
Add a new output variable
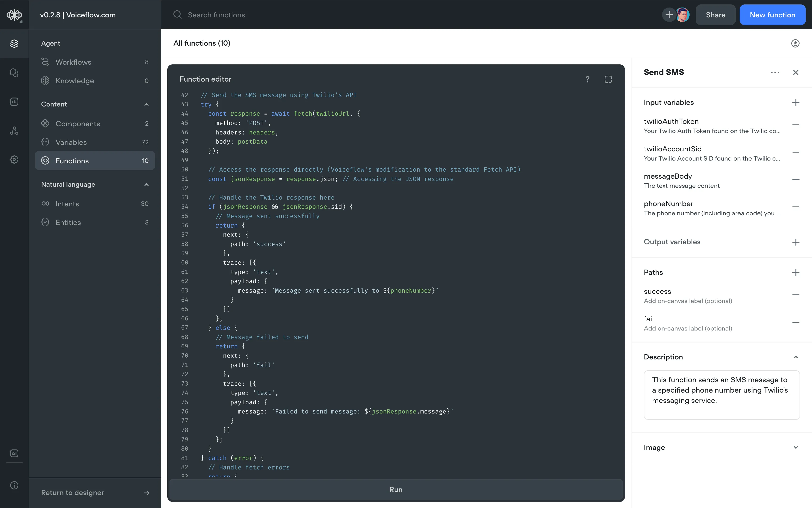click(795, 242)
